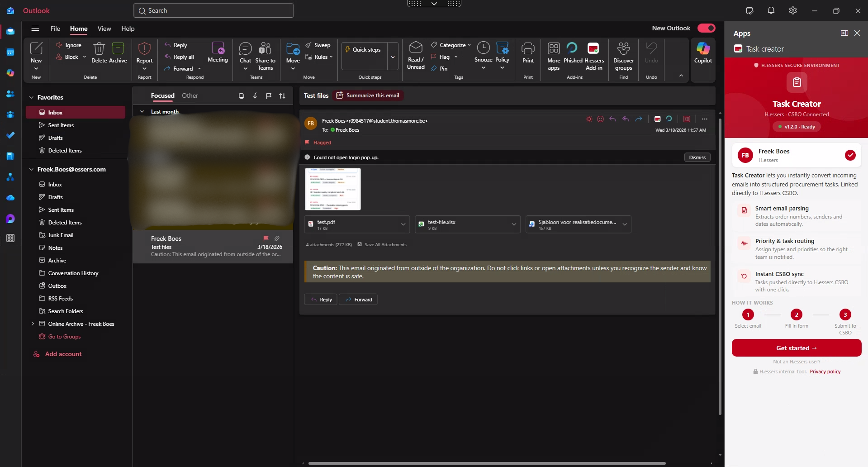Image resolution: width=868 pixels, height=467 pixels.
Task: Click the New mail icon
Action: (x=36, y=48)
